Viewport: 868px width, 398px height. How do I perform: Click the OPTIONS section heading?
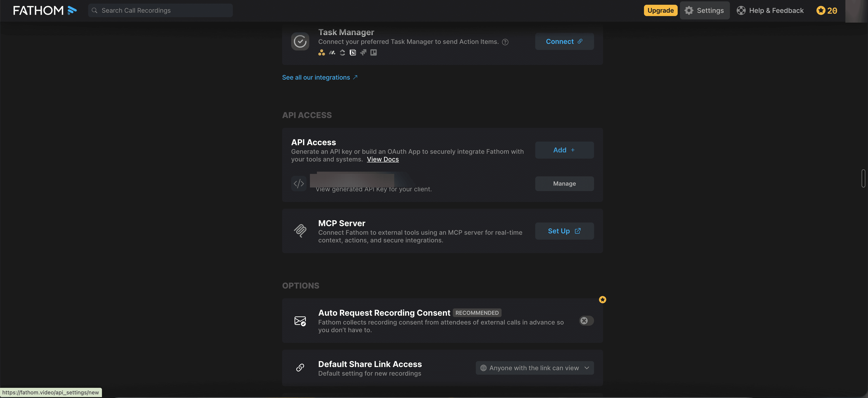[301, 286]
